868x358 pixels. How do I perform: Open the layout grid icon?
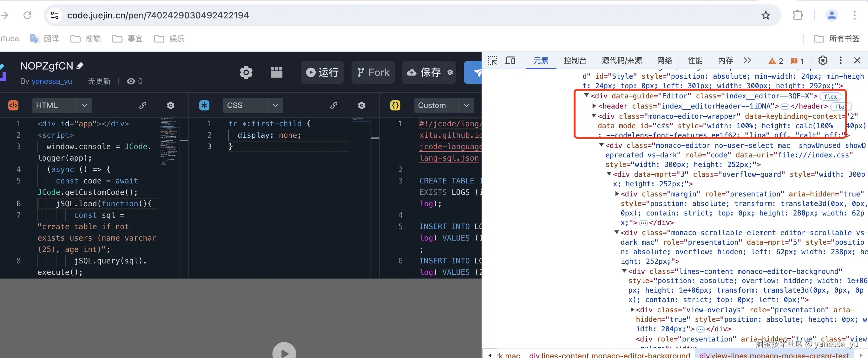click(x=276, y=72)
